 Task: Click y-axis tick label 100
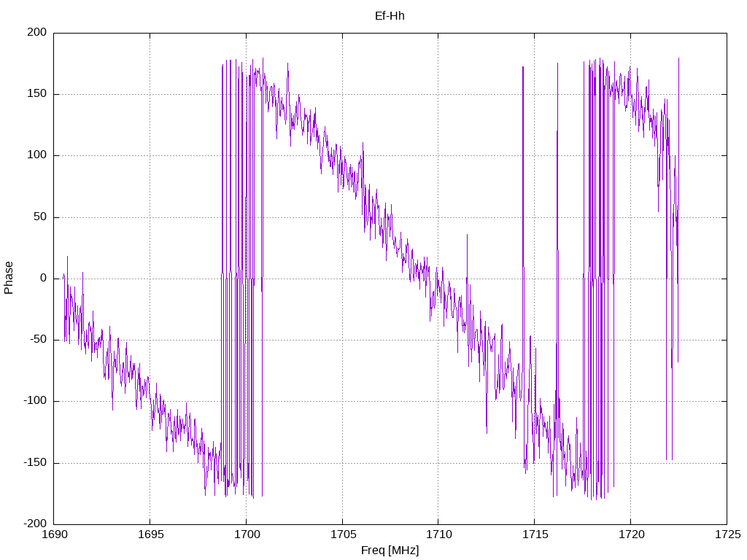point(37,155)
